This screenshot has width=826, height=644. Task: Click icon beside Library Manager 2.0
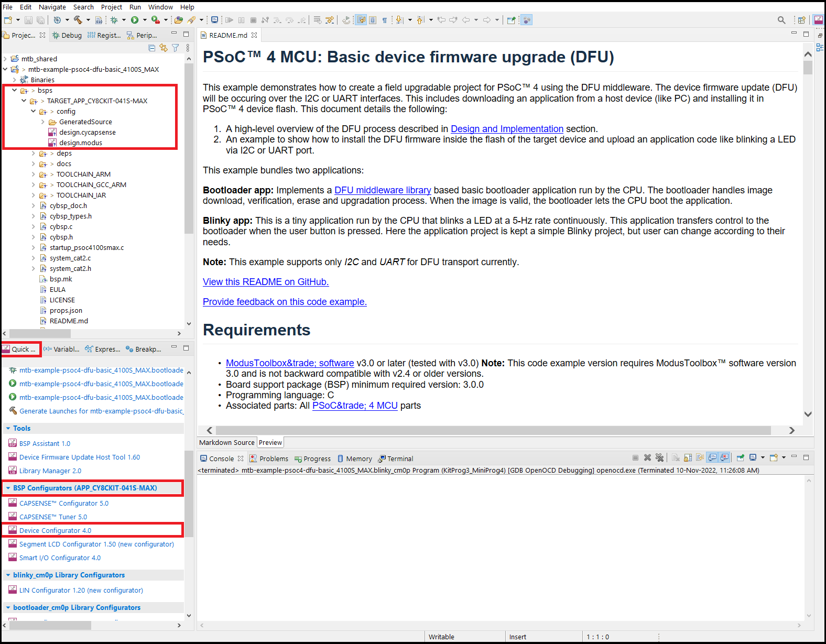click(13, 470)
